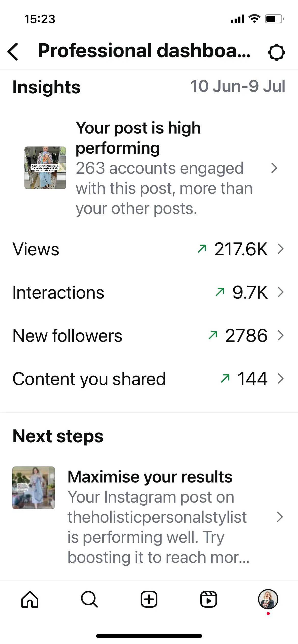Open the Reels tab icon
The width and height of the screenshot is (298, 644).
[x=208, y=599]
